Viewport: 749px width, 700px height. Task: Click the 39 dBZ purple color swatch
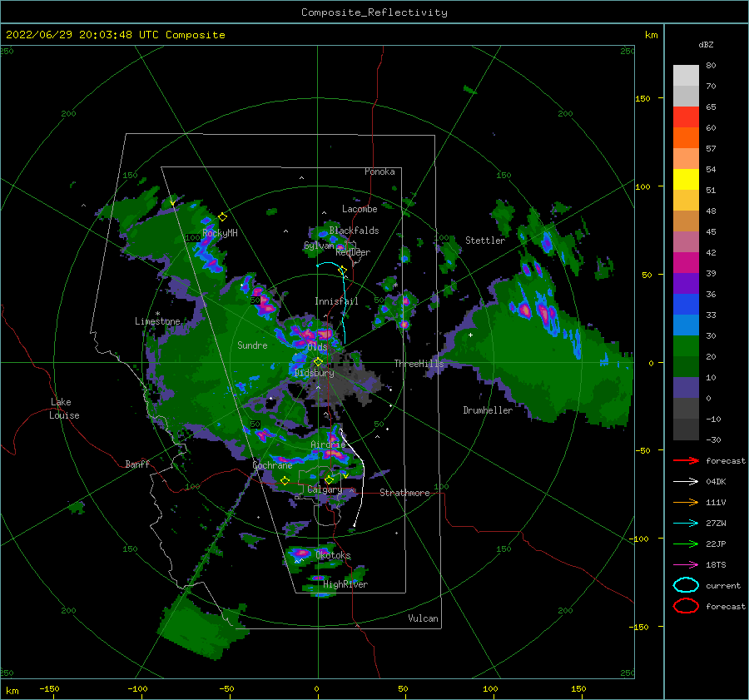[x=686, y=283]
